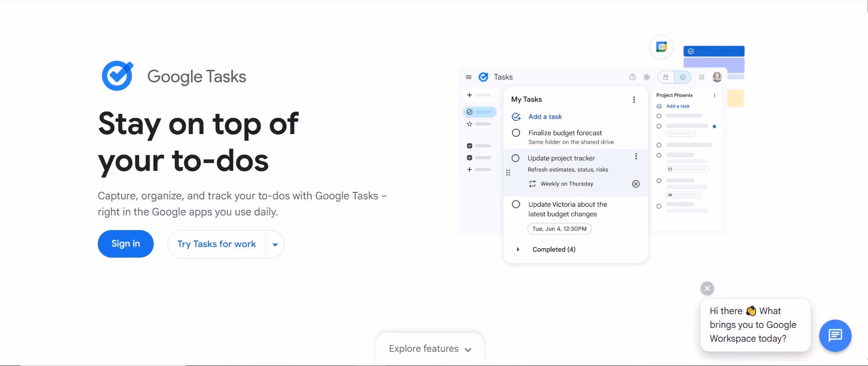
Task: Click Finalize budget forecast task title
Action: point(565,133)
